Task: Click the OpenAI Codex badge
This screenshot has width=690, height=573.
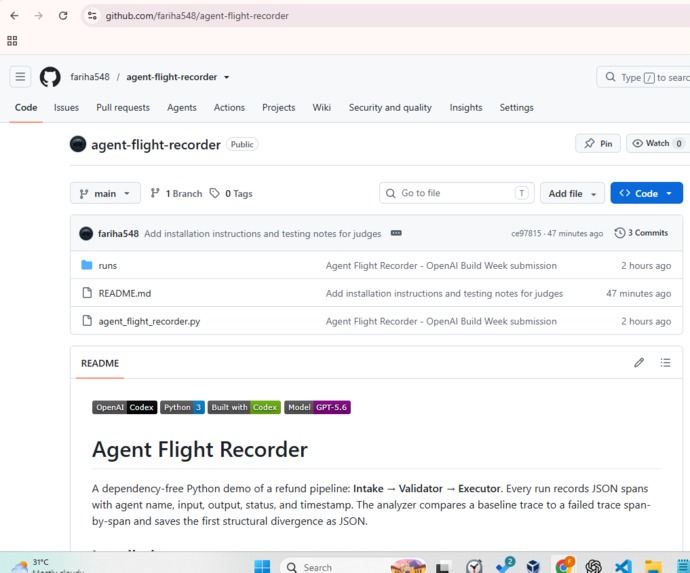Action: coord(125,407)
